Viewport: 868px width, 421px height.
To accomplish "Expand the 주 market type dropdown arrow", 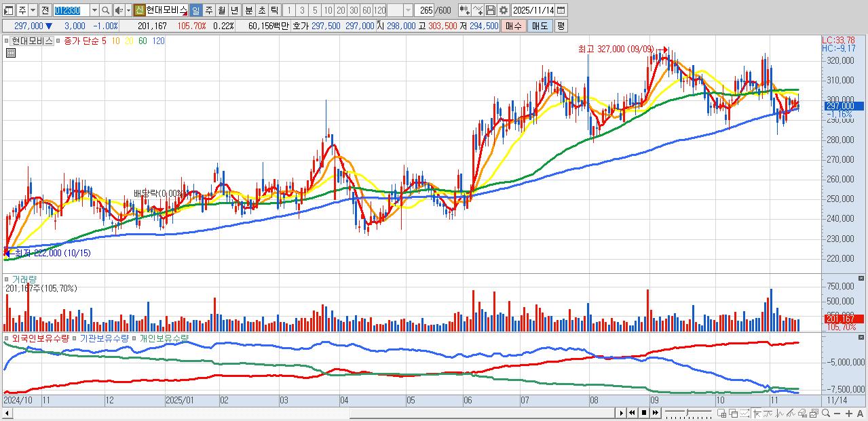I will 33,10.
